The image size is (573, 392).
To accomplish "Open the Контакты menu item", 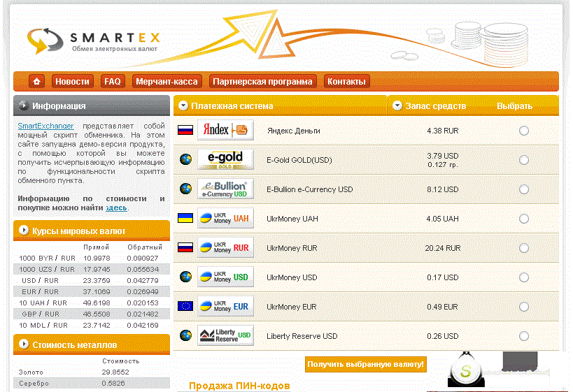I will pos(346,81).
